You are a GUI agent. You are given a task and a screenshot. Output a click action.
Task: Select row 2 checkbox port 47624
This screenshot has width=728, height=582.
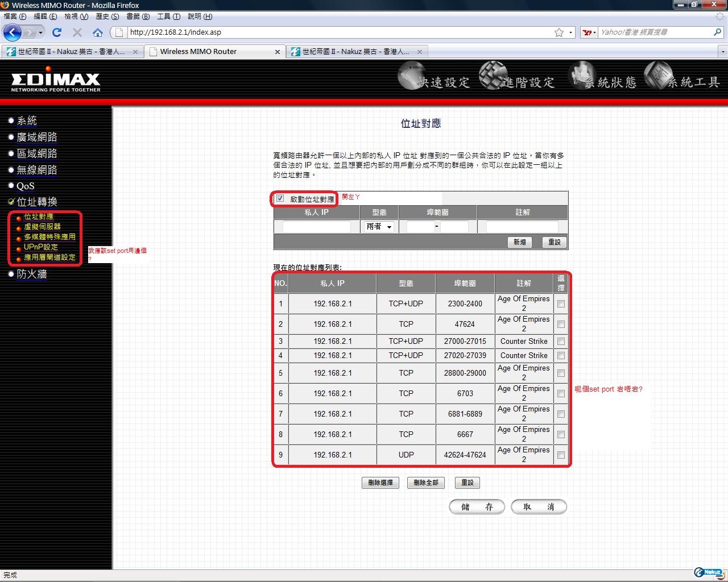[561, 325]
